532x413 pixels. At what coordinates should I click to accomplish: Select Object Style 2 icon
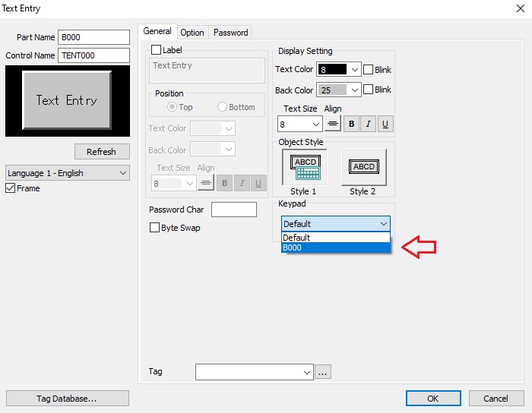point(363,167)
